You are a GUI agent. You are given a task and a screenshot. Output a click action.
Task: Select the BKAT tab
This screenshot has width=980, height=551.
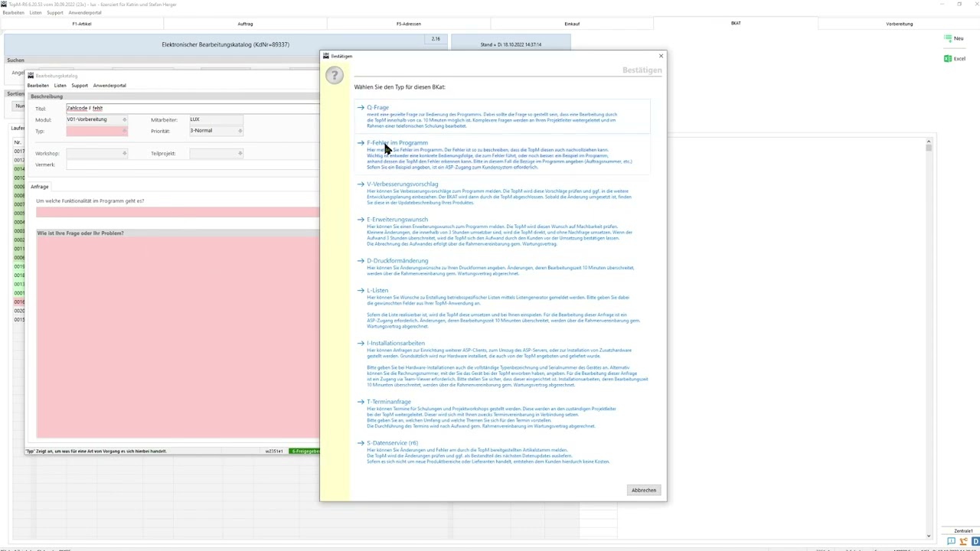[x=736, y=24]
